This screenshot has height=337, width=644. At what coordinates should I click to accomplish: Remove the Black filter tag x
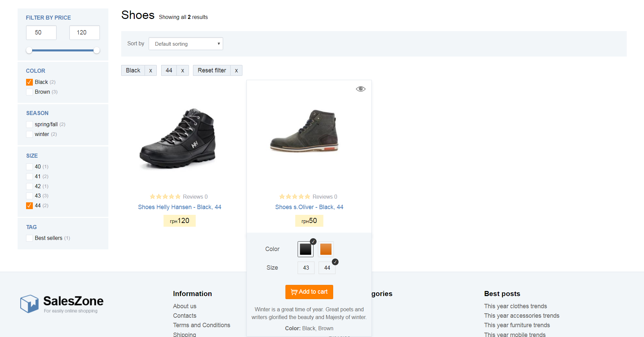coord(151,70)
